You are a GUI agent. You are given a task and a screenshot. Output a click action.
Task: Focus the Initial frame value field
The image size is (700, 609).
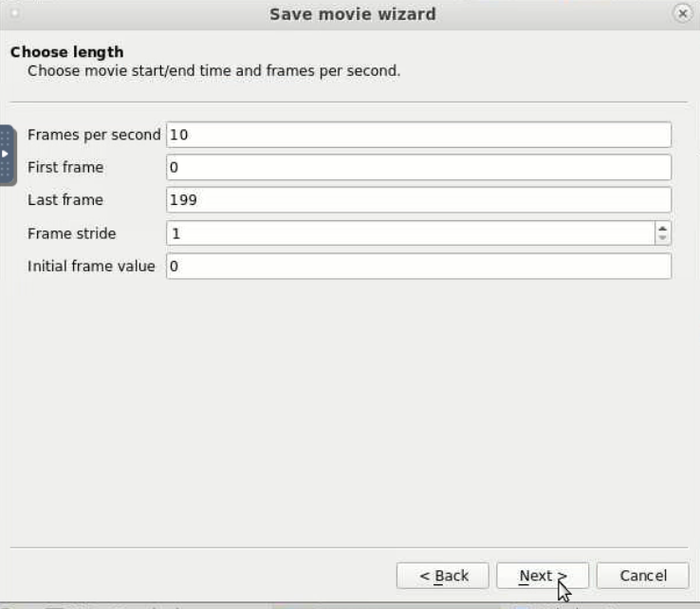418,267
